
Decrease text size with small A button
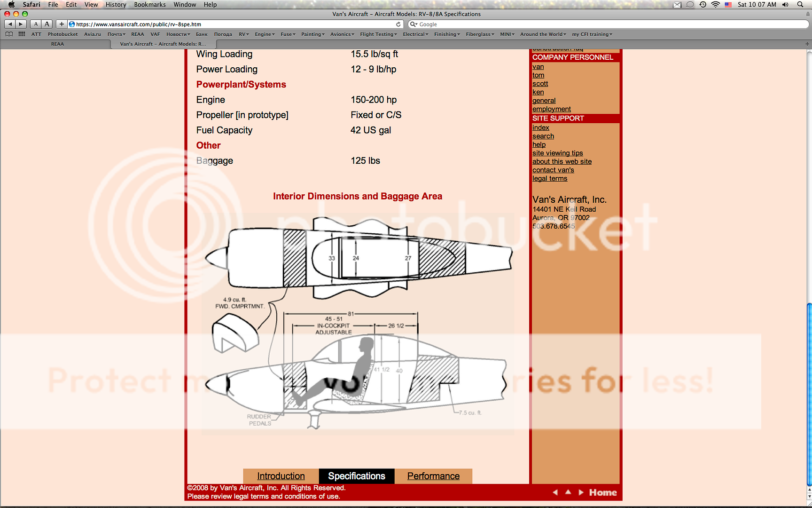coord(36,24)
